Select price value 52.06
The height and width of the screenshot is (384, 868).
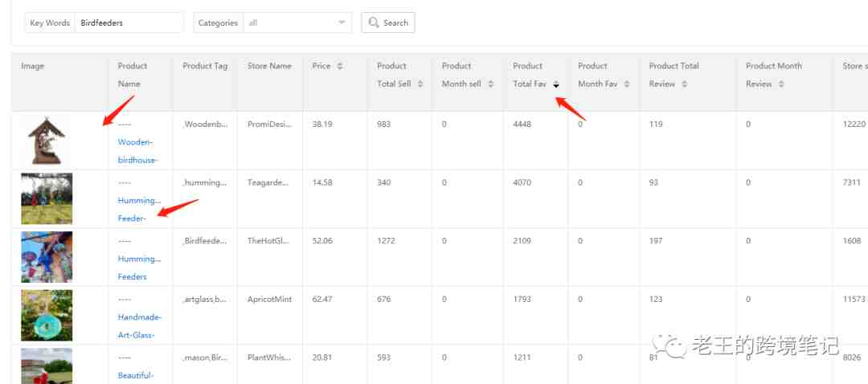tap(322, 241)
